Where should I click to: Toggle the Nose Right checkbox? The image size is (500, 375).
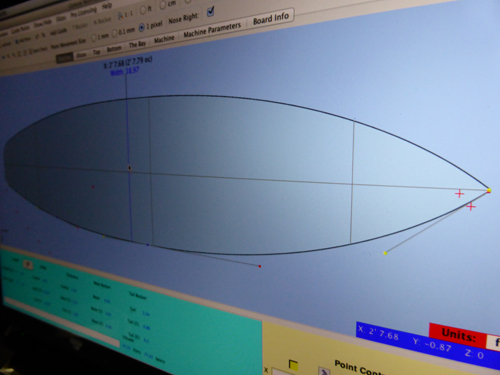click(x=211, y=12)
